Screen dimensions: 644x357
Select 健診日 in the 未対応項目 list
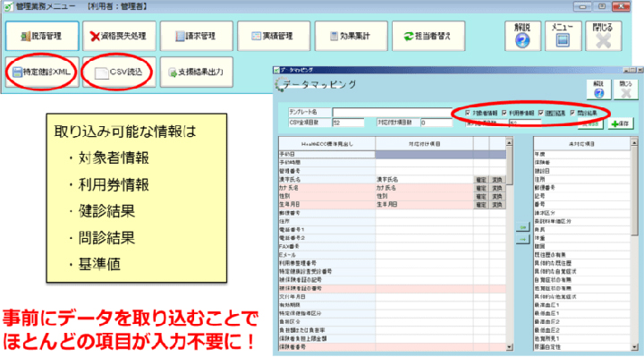point(581,171)
